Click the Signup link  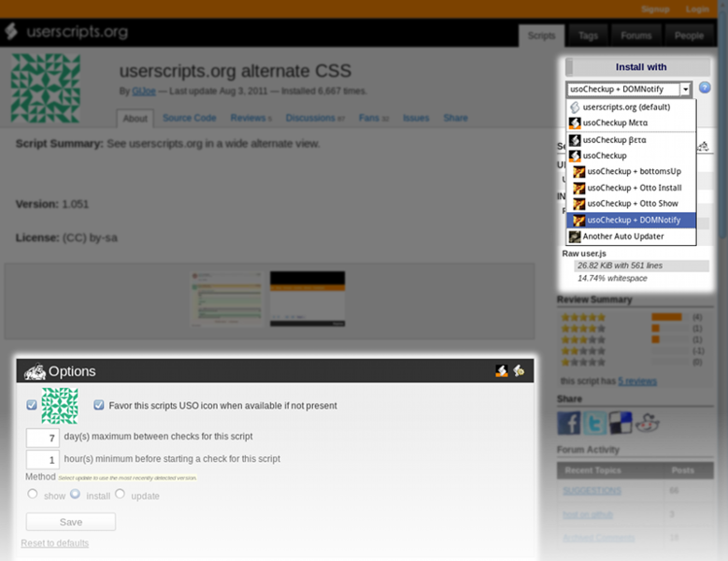tap(655, 9)
